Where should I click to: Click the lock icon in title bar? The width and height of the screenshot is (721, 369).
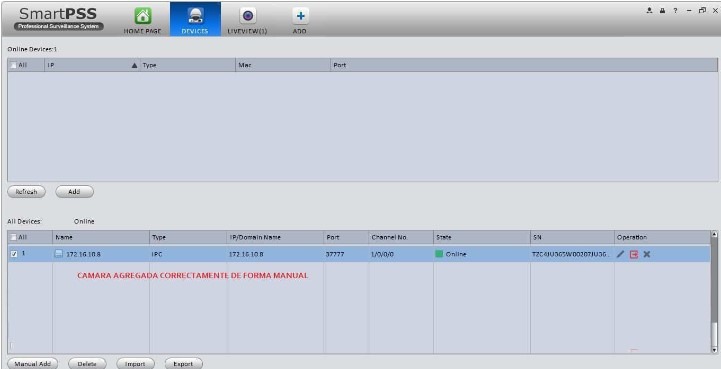[663, 10]
